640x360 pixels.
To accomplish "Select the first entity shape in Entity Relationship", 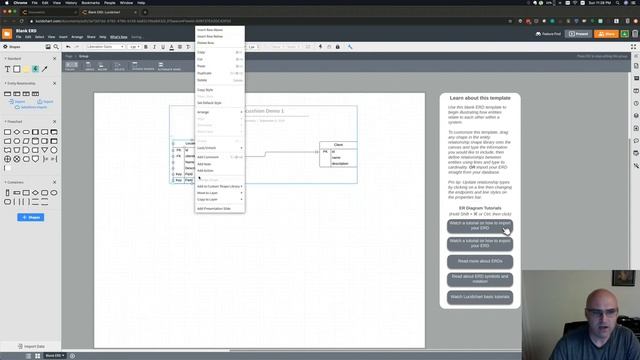I will [x=7, y=94].
